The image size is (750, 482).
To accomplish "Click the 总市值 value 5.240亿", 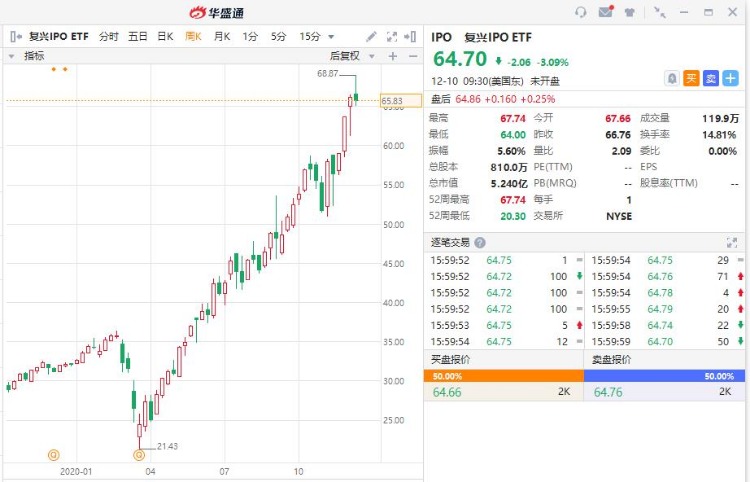I will point(509,184).
